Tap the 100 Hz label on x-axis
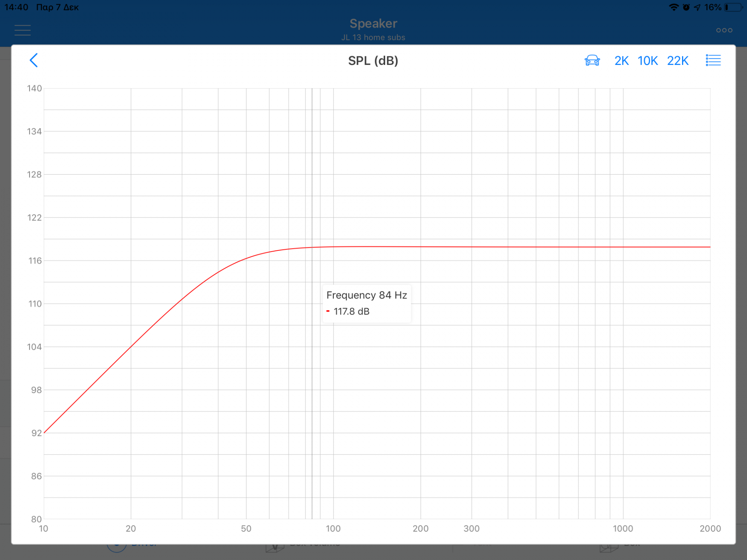Screen dimensions: 747x560 pos(333,528)
